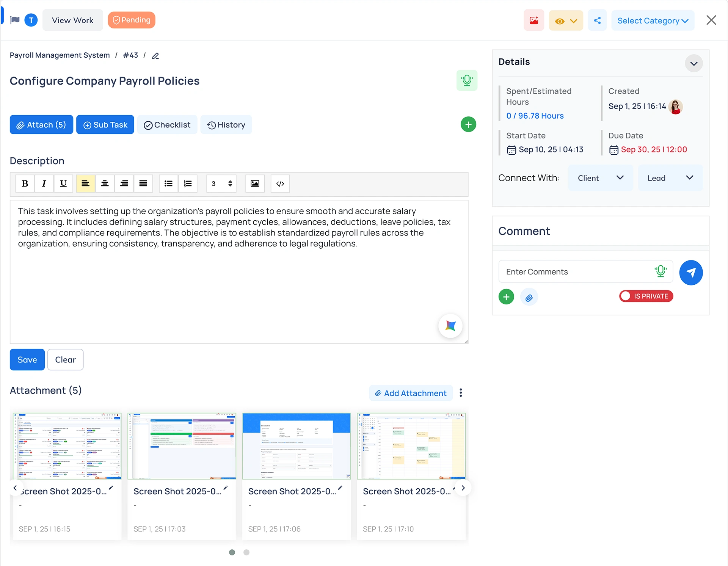Image resolution: width=728 pixels, height=566 pixels.
Task: Collapse the Details panel chevron
Action: coord(693,63)
